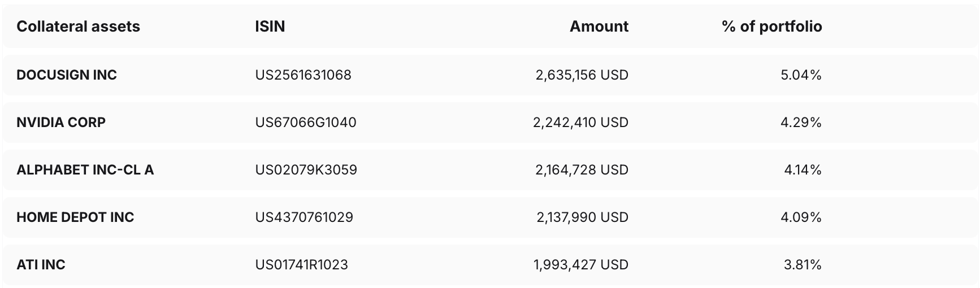Select the 3.81% portfolio value
Screen dimensions: 980x288
[x=803, y=265]
